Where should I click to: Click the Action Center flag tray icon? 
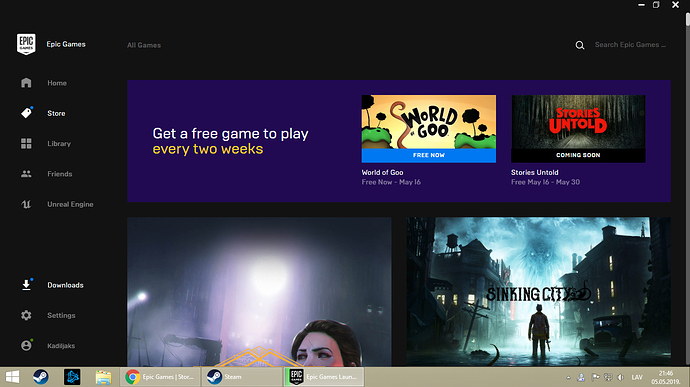point(595,377)
